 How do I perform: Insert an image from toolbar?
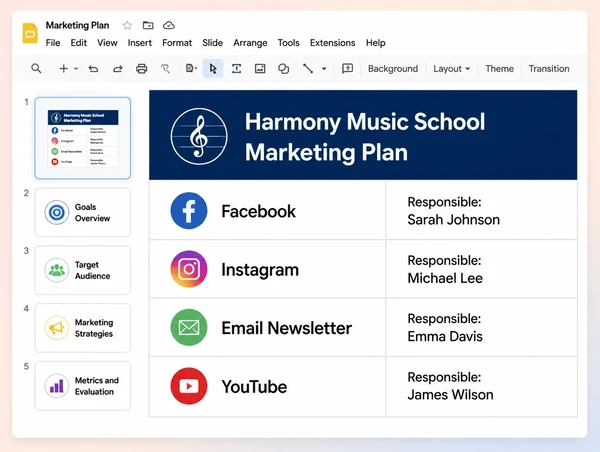[260, 69]
